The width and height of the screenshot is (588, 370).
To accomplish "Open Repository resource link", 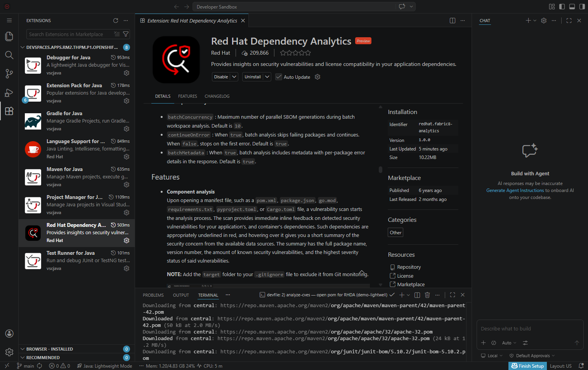I will tap(409, 267).
